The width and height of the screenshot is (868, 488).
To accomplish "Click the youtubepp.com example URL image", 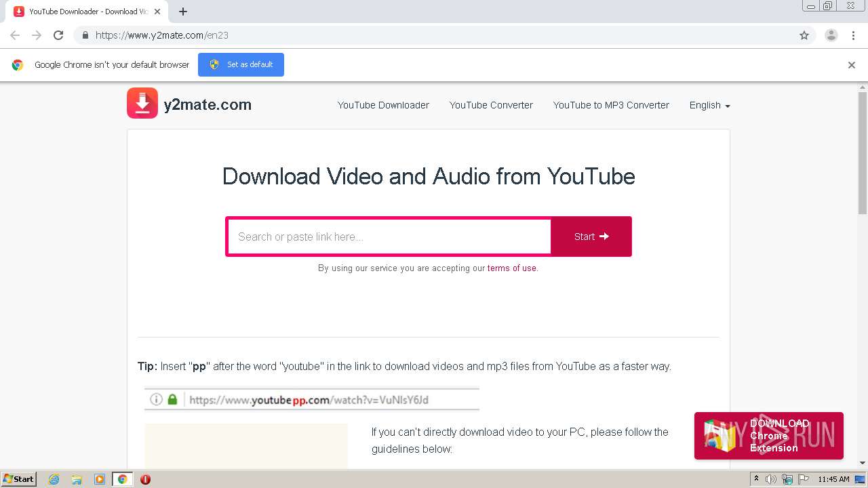I will [x=312, y=399].
